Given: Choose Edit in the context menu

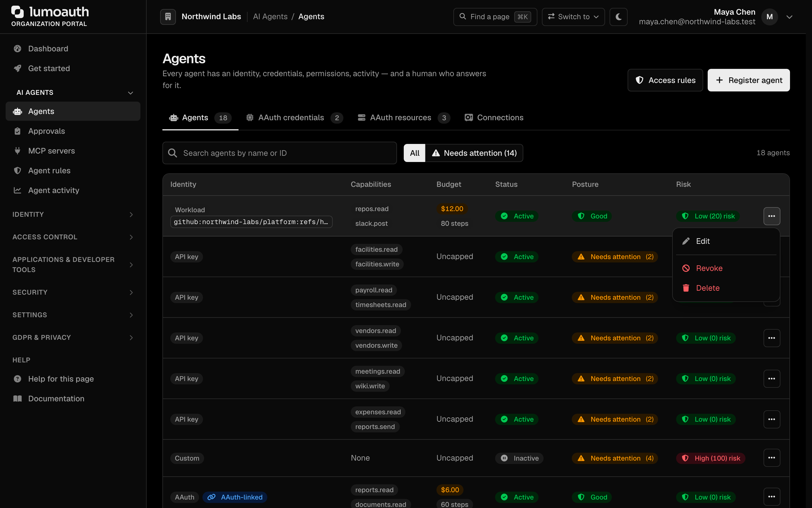Looking at the screenshot, I should pyautogui.click(x=726, y=241).
